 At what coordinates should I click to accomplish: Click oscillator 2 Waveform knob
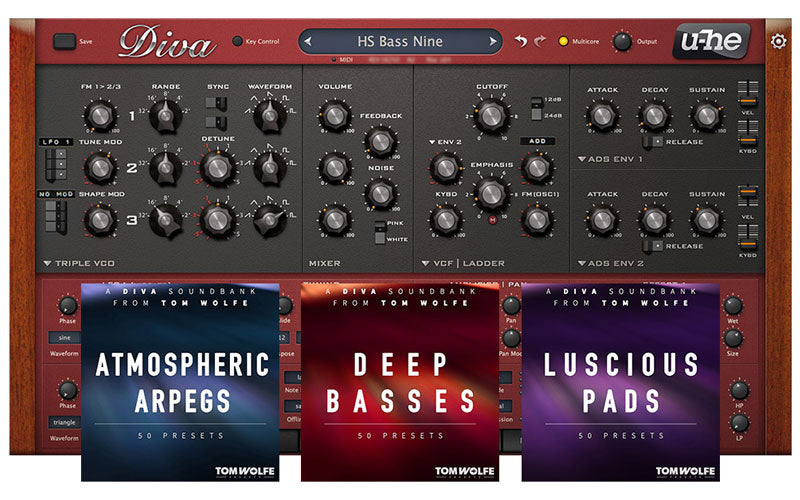(x=270, y=168)
